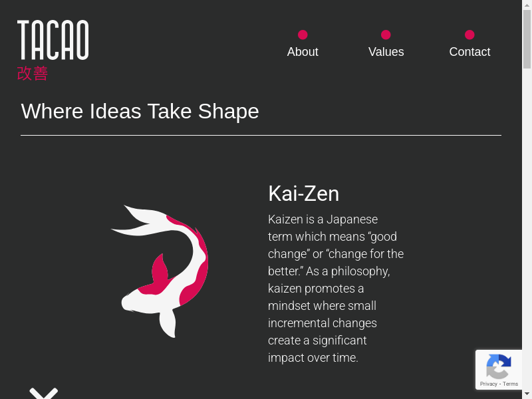Screen dimensions: 532x399
Task: Go to the Values section
Action: tap(386, 52)
